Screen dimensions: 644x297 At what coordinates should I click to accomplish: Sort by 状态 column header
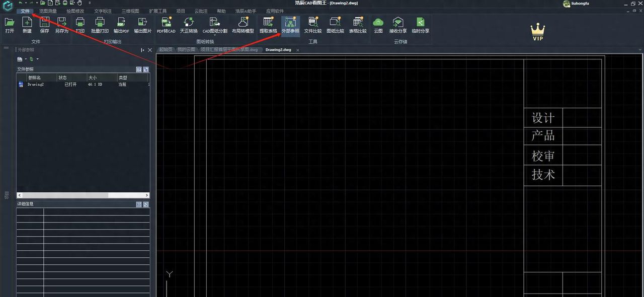(72, 78)
